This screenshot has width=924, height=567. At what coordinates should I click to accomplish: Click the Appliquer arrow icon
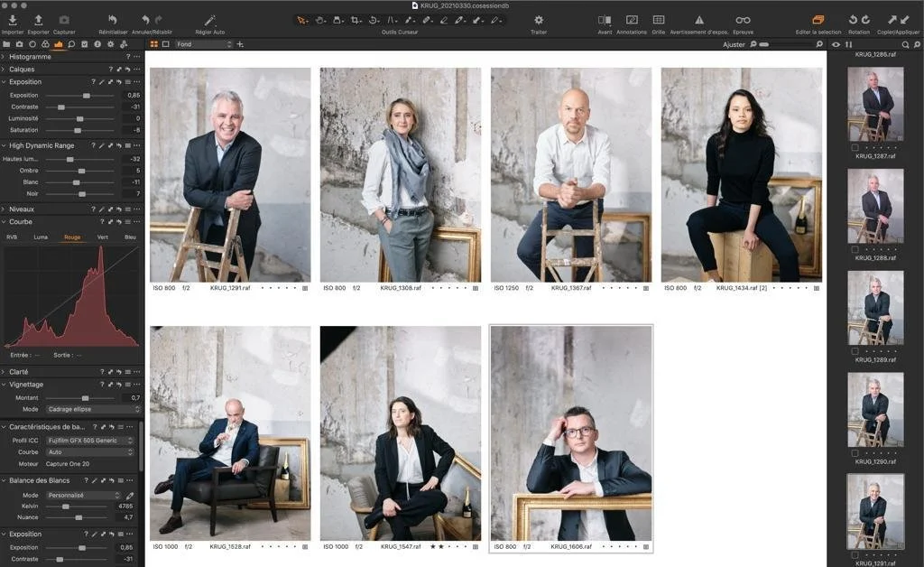904,20
